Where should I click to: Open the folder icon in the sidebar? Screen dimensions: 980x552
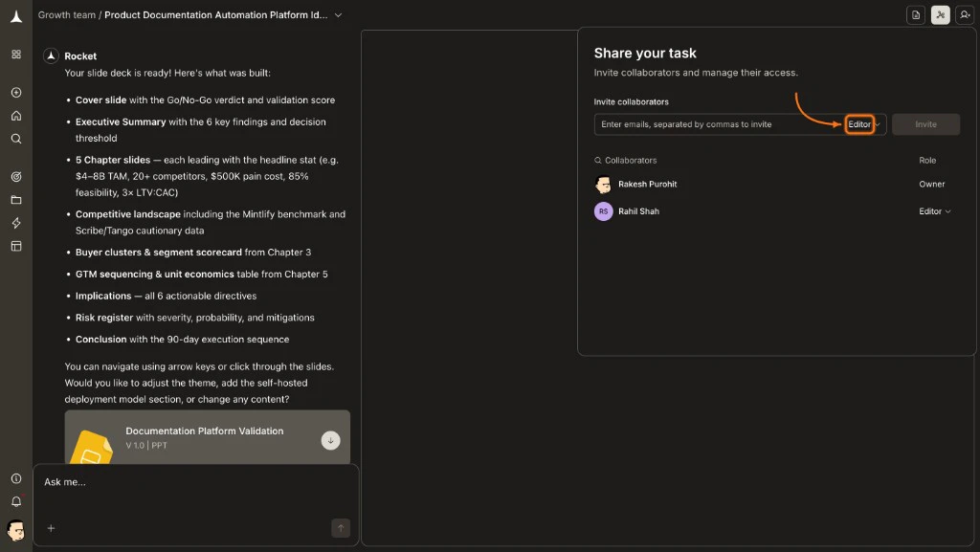point(15,200)
